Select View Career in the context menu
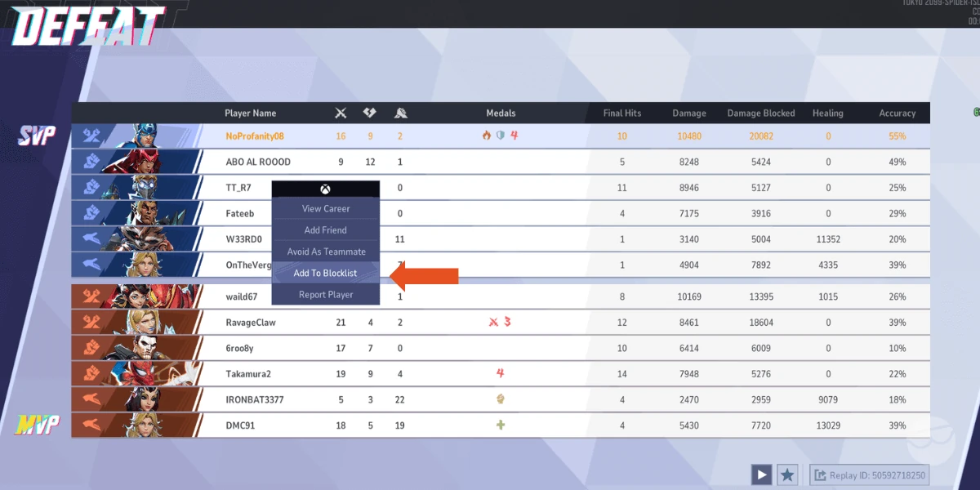The width and height of the screenshot is (980, 490). [x=326, y=209]
